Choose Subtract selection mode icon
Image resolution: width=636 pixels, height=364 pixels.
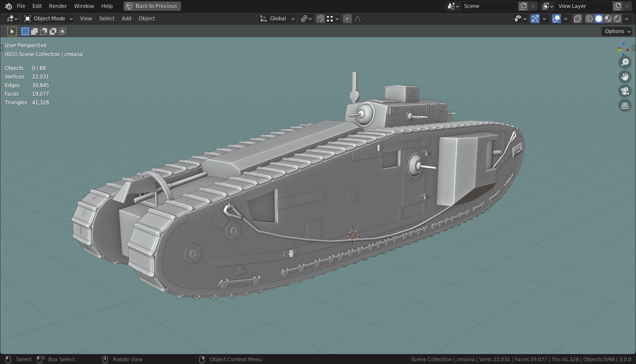pos(43,31)
